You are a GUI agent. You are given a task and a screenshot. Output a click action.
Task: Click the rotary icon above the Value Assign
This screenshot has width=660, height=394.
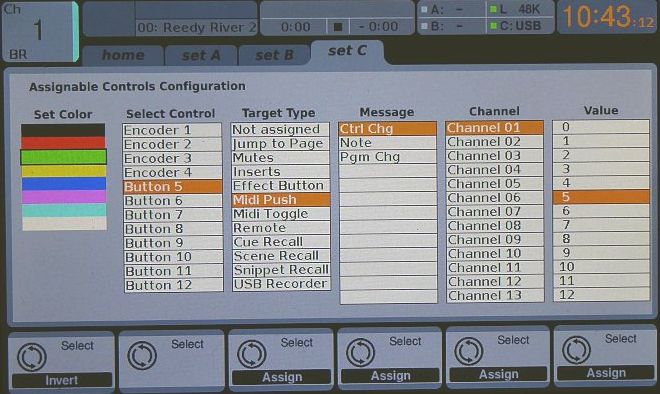tap(576, 350)
